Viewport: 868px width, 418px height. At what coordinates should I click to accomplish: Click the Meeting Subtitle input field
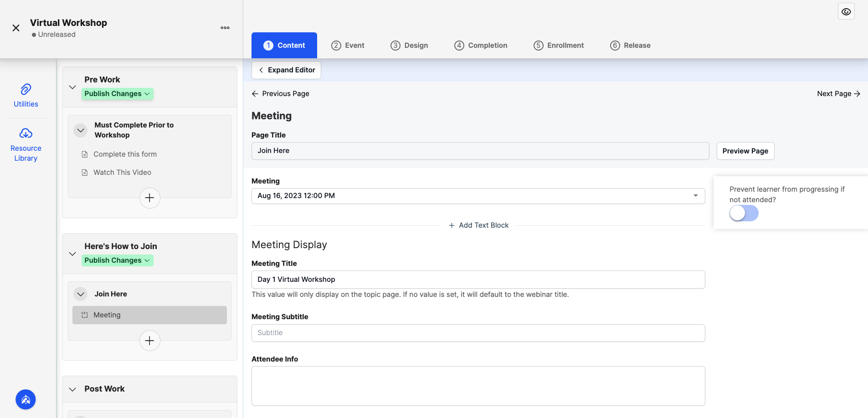tap(478, 333)
